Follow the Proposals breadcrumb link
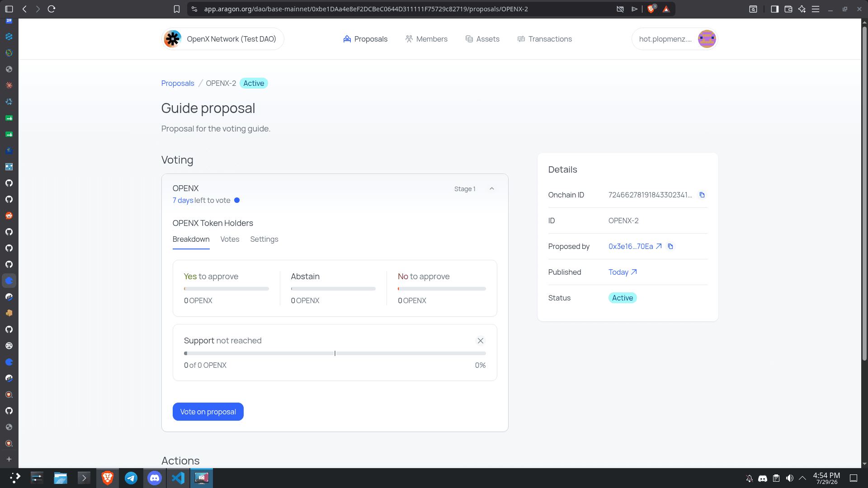This screenshot has width=868, height=488. [x=178, y=83]
